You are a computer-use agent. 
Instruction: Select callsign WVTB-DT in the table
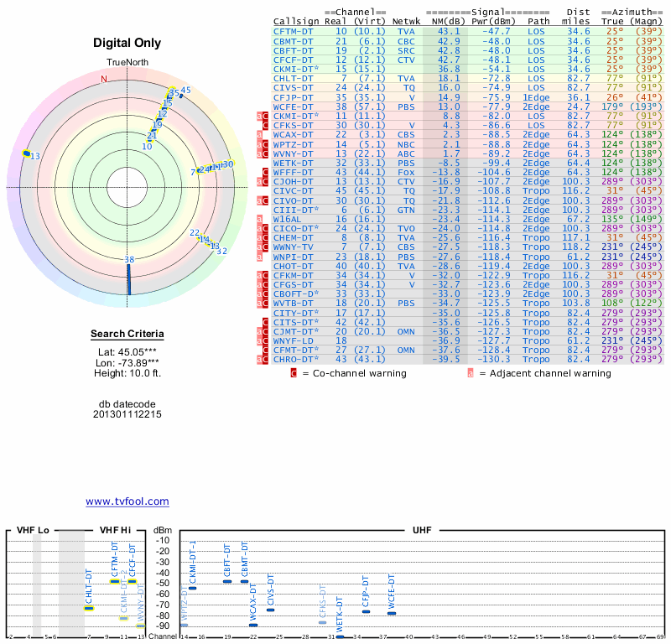[293, 303]
